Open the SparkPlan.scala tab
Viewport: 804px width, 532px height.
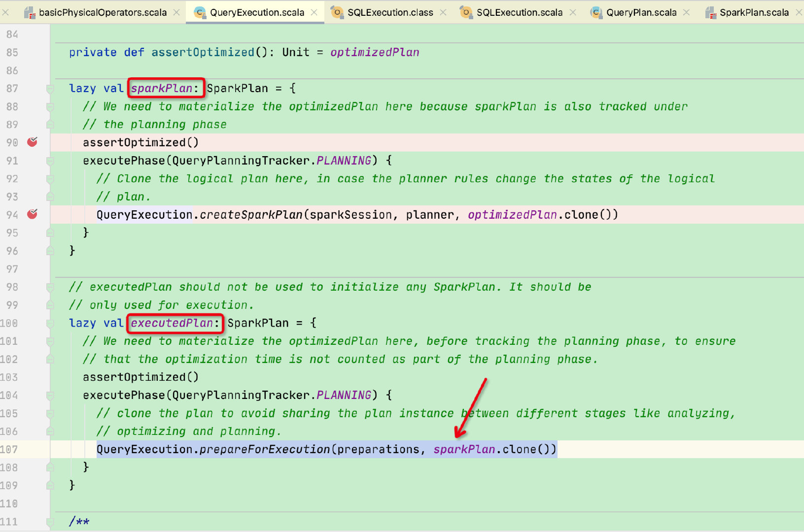pos(754,12)
